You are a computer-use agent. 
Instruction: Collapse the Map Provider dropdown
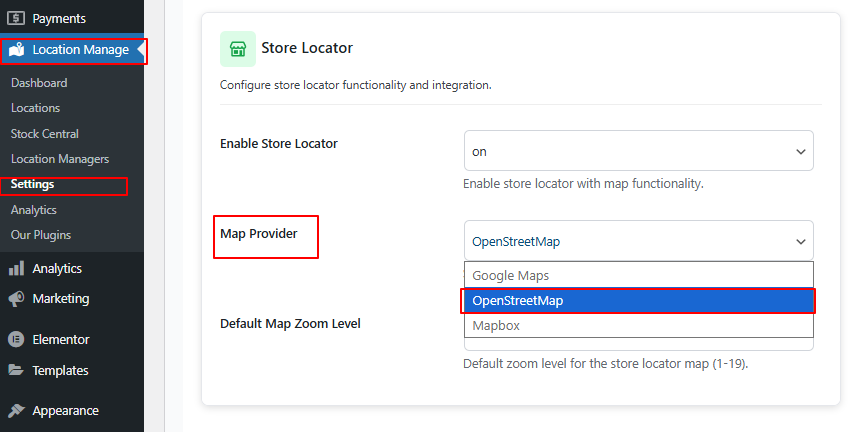tap(638, 241)
